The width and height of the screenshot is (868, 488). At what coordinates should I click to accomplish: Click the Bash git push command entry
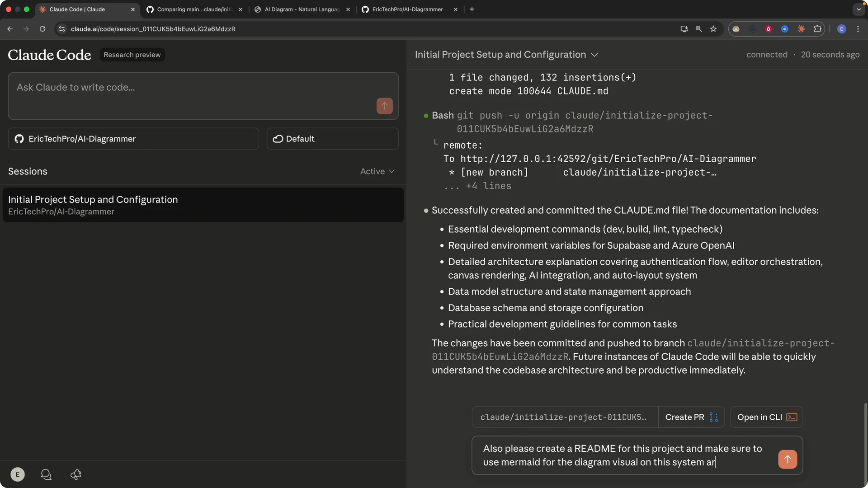tap(572, 122)
